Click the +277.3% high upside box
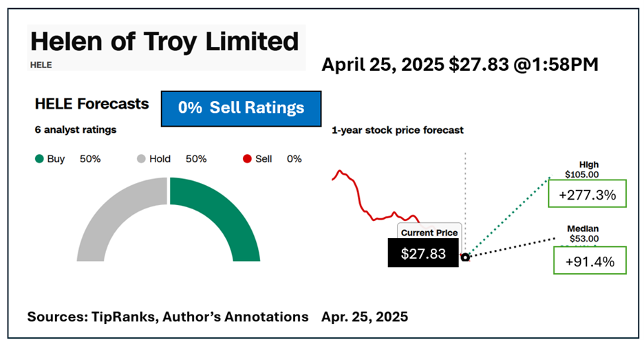Viewport: 644px width, 340px height. (x=587, y=195)
